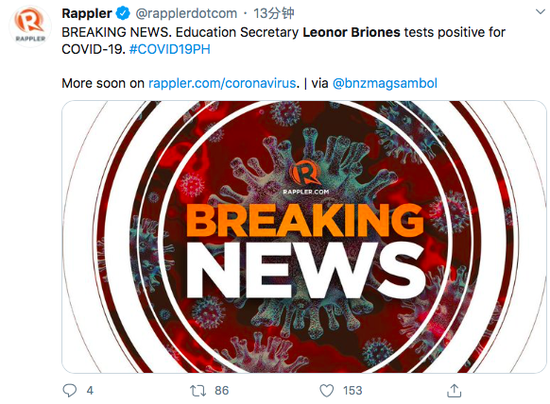550x404 pixels.
Task: Open the 13分钟 tweet timestamp
Action: [x=274, y=14]
